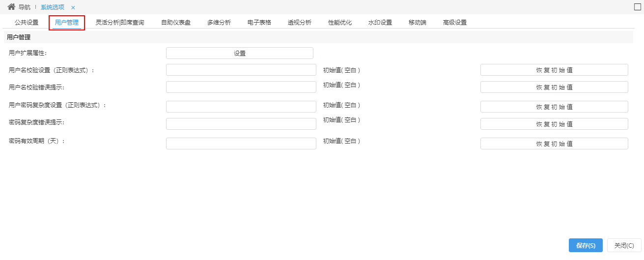Open the 用户管理 tab
This screenshot has height=260, width=644.
[67, 23]
